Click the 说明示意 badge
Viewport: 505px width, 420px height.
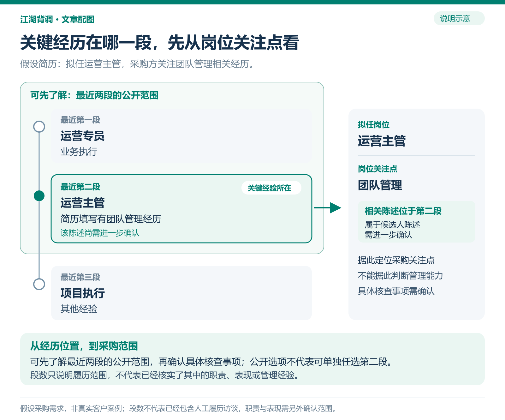(459, 19)
